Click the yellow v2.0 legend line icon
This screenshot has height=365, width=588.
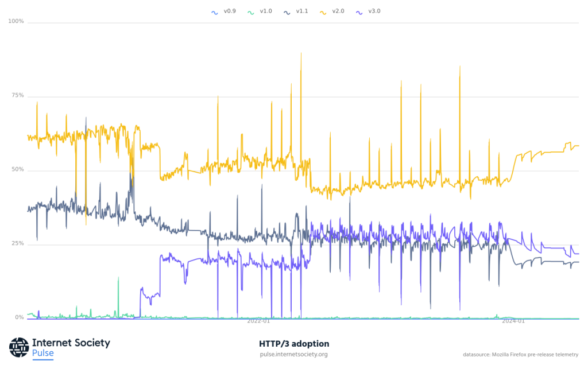(x=323, y=11)
